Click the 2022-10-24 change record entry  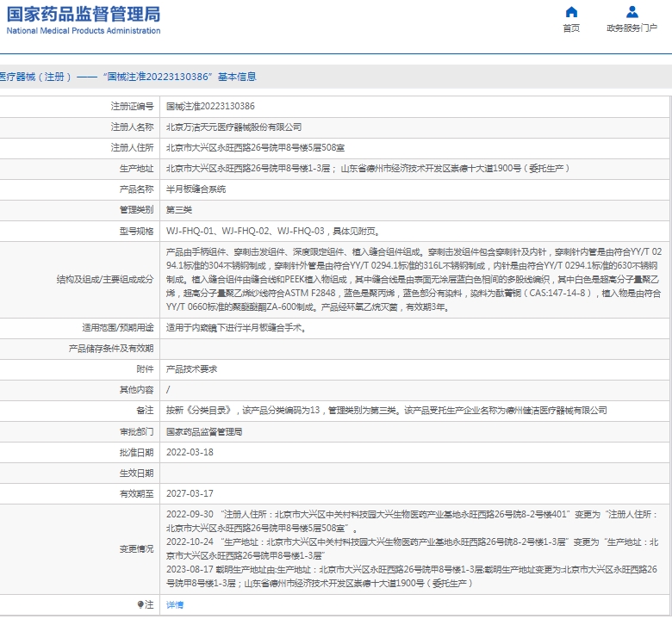413,548
